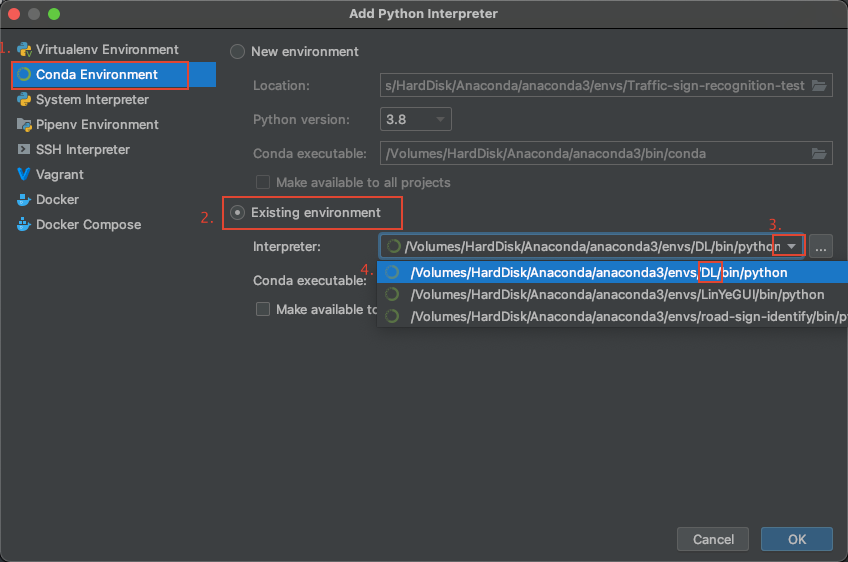The image size is (848, 562).
Task: Click the OK button
Action: tap(796, 540)
